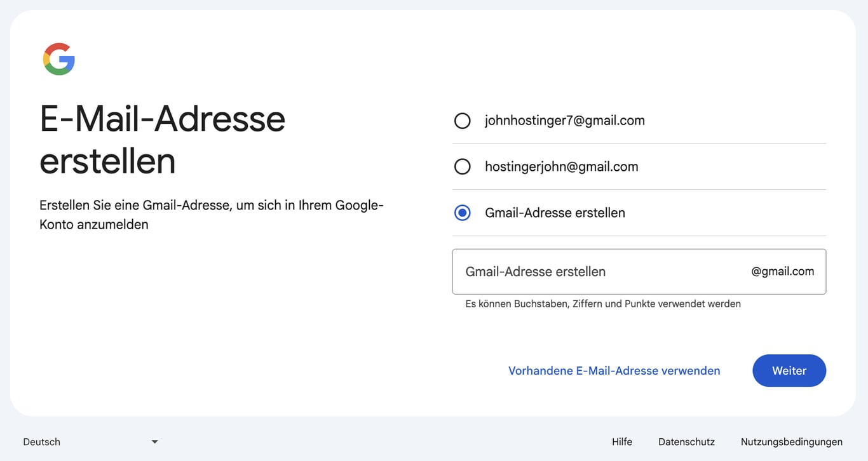Click the Gmail-Adresse erstellen label text
The height and width of the screenshot is (461, 868).
[555, 213]
